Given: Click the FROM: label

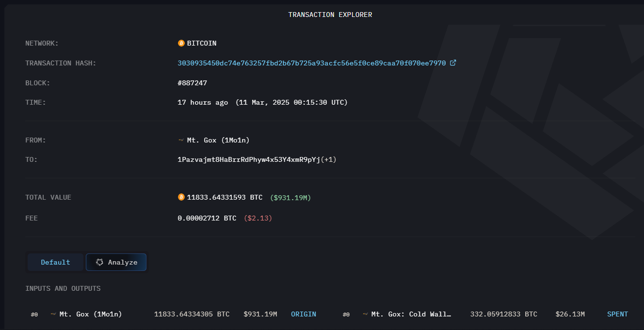Looking at the screenshot, I should (35, 140).
